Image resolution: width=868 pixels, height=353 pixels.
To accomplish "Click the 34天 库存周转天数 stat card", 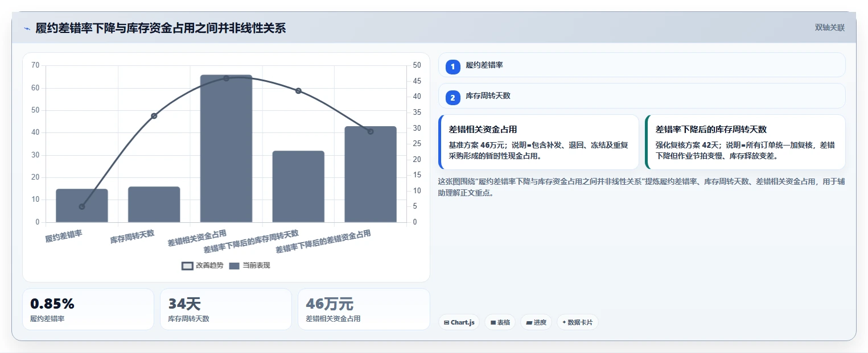I will click(226, 309).
